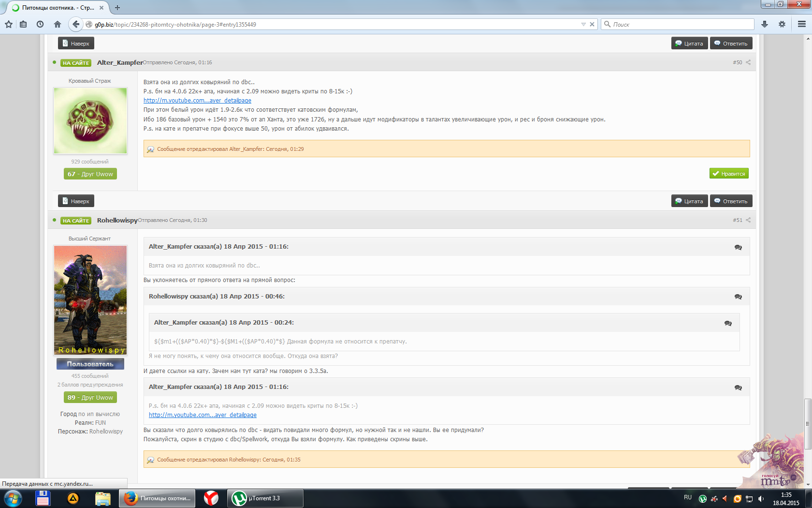The image size is (812, 508).
Task: Click share icon next to post #50
Action: click(748, 62)
